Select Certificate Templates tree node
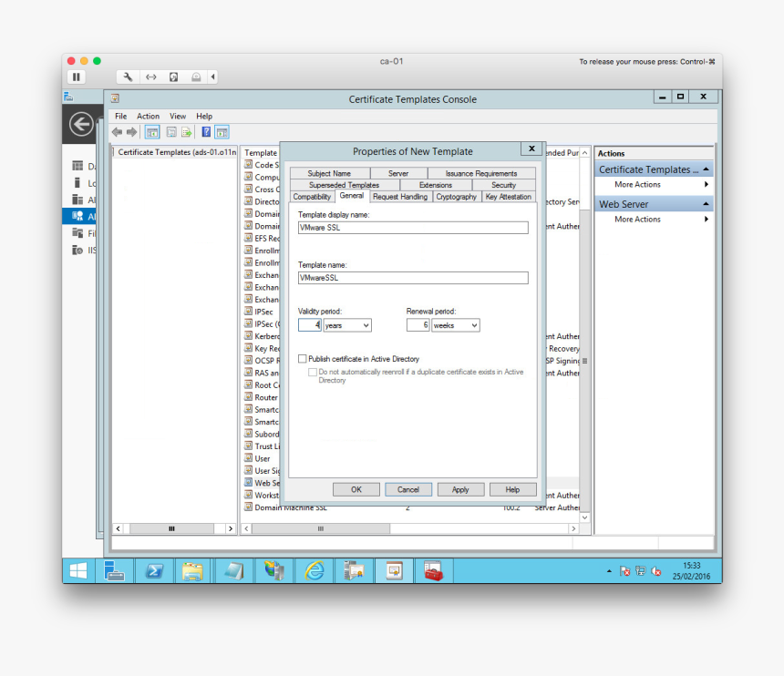 [177, 152]
